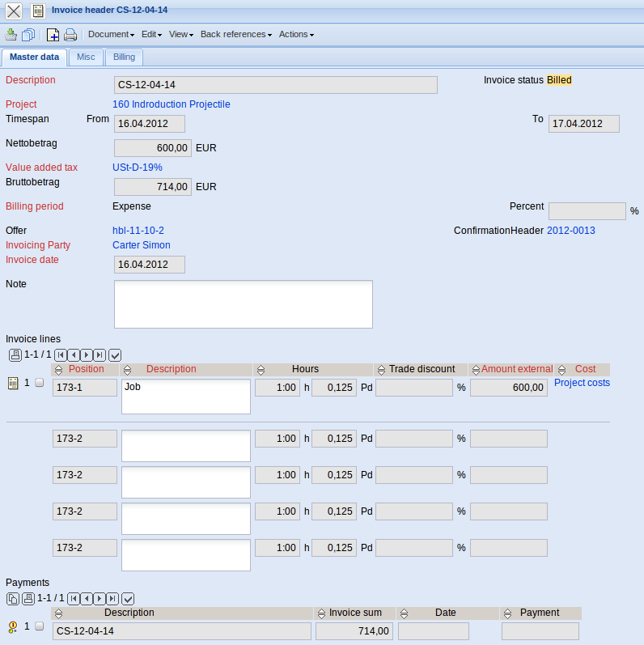The width and height of the screenshot is (644, 645).
Task: Click the copy document icon in toolbar
Action: tap(28, 35)
